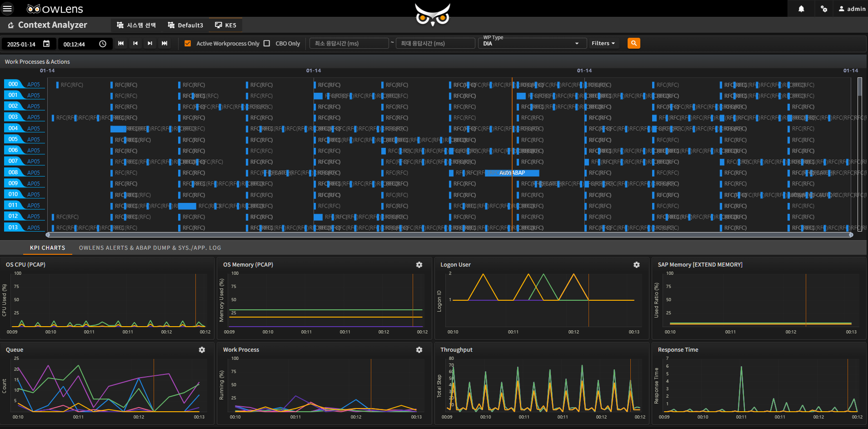Run the orange search button
Viewport: 868px width, 429px height.
(634, 43)
